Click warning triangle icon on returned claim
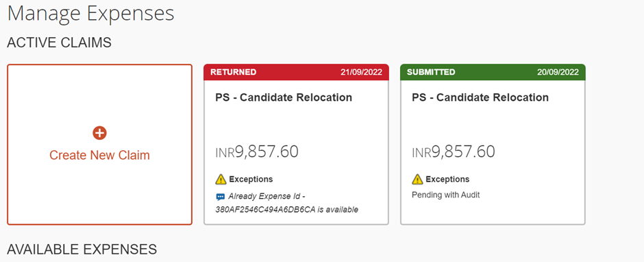This screenshot has width=644, height=262. tap(221, 179)
